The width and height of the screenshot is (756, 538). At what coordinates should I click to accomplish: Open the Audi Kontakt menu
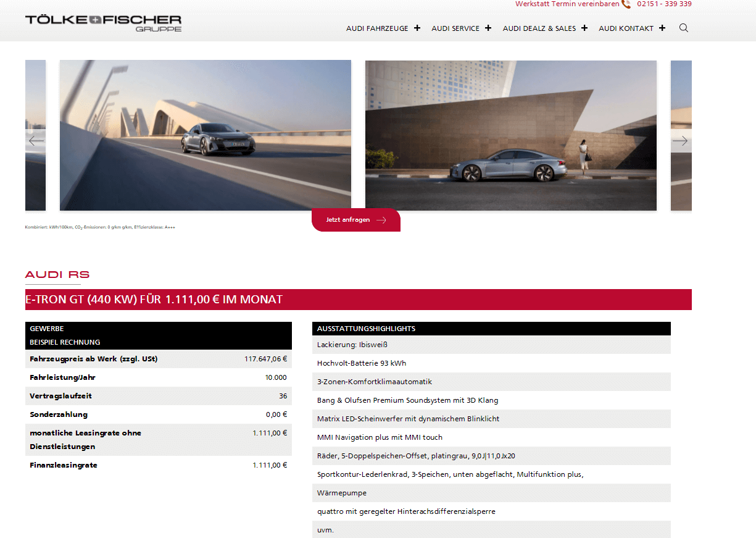(626, 28)
